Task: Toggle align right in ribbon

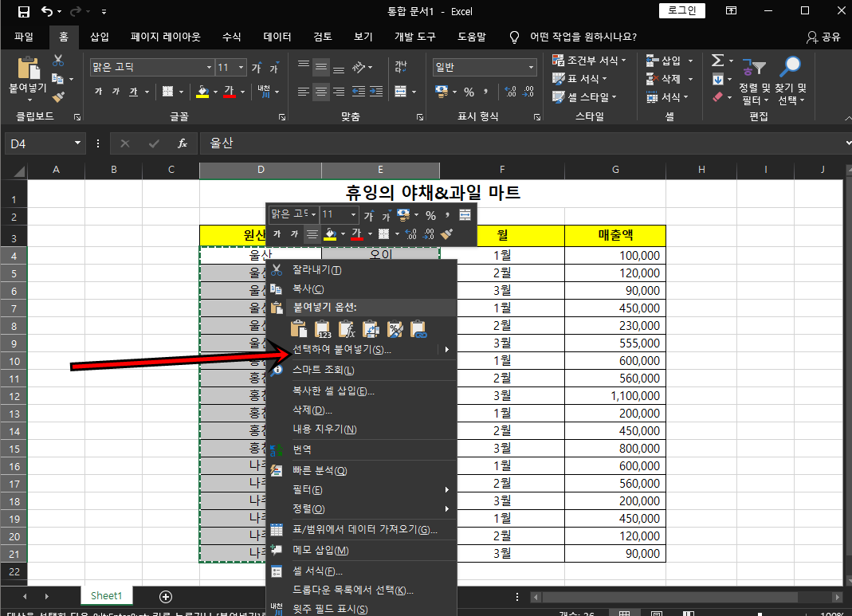Action: coord(339,92)
